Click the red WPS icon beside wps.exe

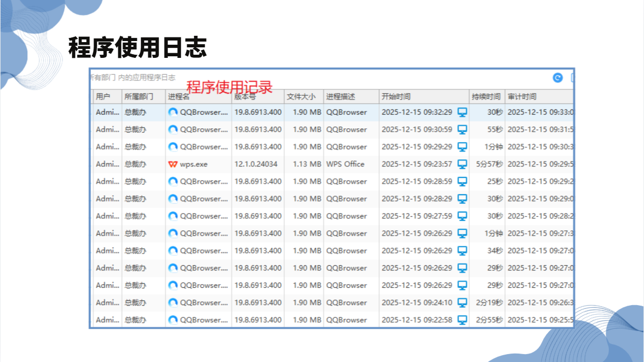click(172, 164)
